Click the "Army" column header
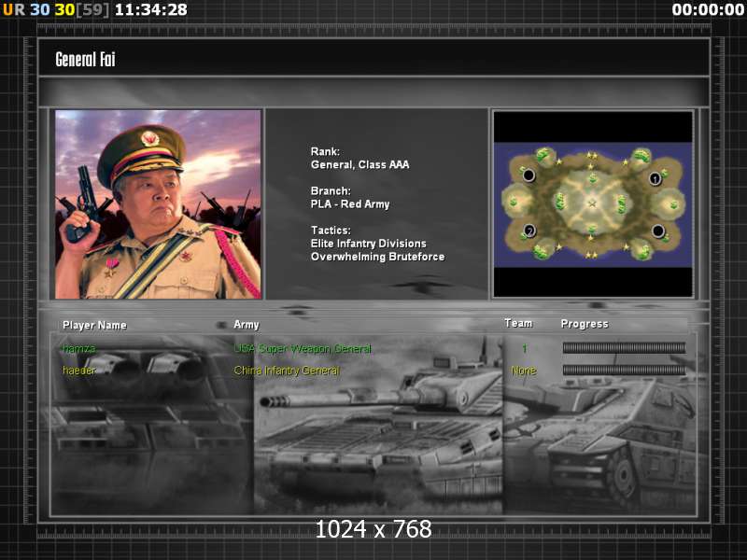This screenshot has width=747, height=560. tap(247, 325)
